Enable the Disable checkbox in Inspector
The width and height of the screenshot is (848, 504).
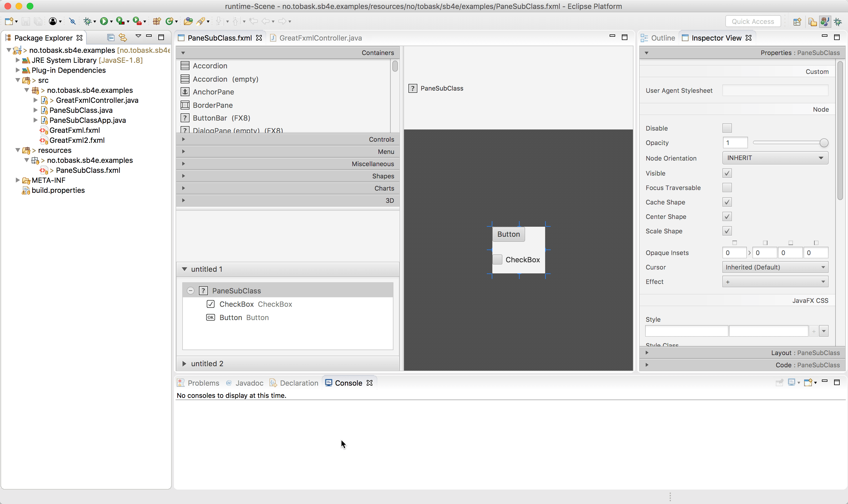(727, 128)
